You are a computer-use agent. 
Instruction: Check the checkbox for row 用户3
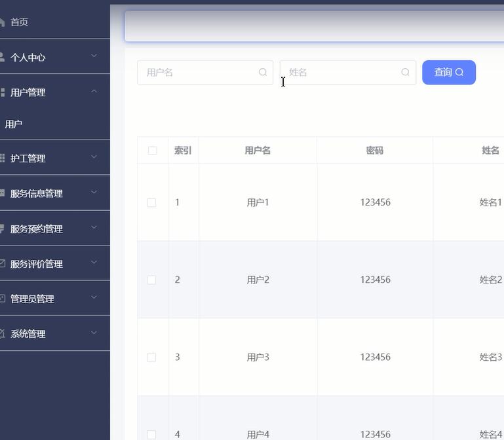point(151,357)
